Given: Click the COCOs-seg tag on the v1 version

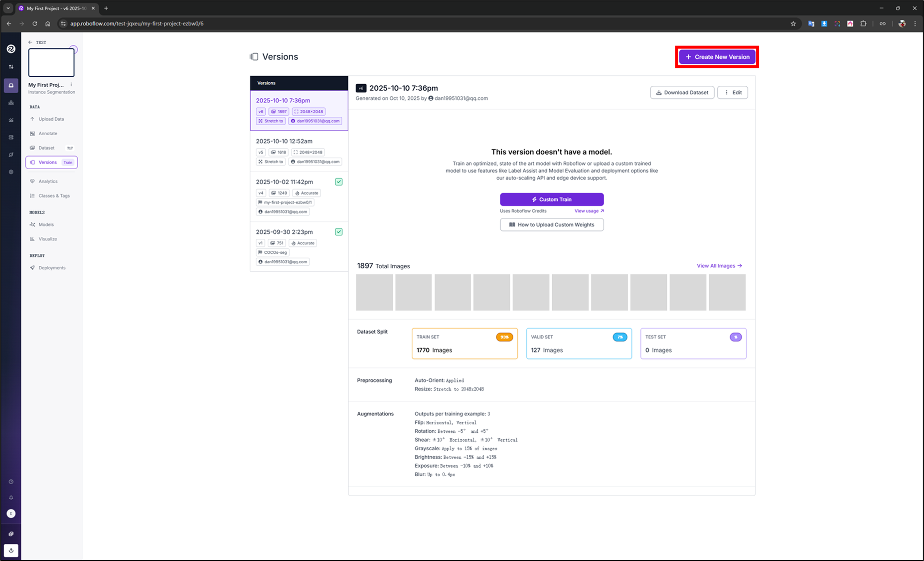Looking at the screenshot, I should [273, 252].
